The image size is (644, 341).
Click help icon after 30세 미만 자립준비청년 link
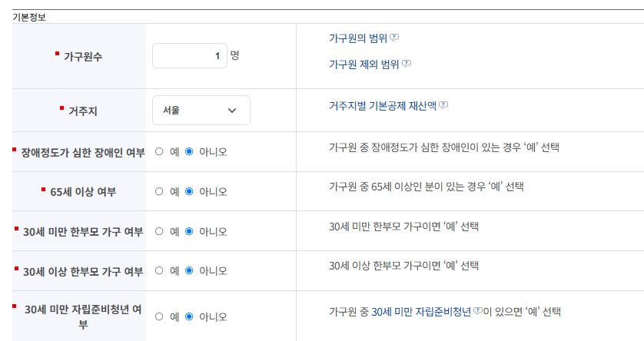pyautogui.click(x=478, y=310)
